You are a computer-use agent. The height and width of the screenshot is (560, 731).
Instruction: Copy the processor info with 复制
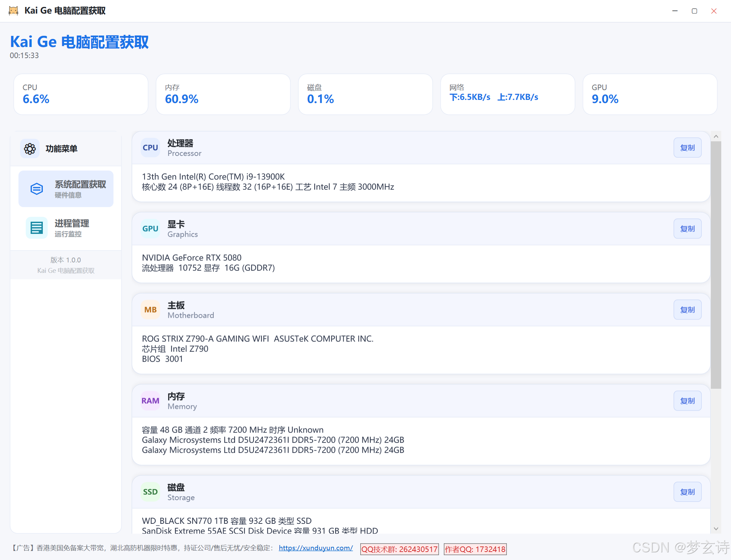pos(687,148)
